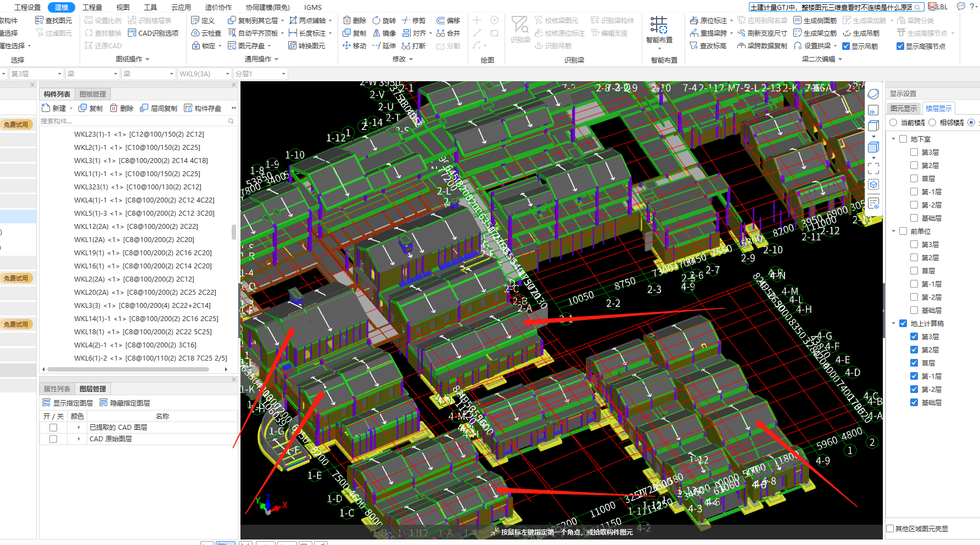Viewport: 980px width, 545px height.
Task: Click 生成吊筋 generate hanger rebar
Action: [861, 33]
